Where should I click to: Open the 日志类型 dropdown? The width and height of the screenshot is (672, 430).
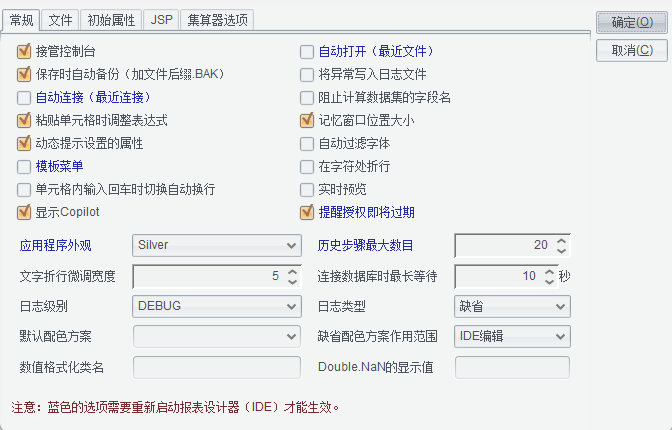tap(512, 306)
